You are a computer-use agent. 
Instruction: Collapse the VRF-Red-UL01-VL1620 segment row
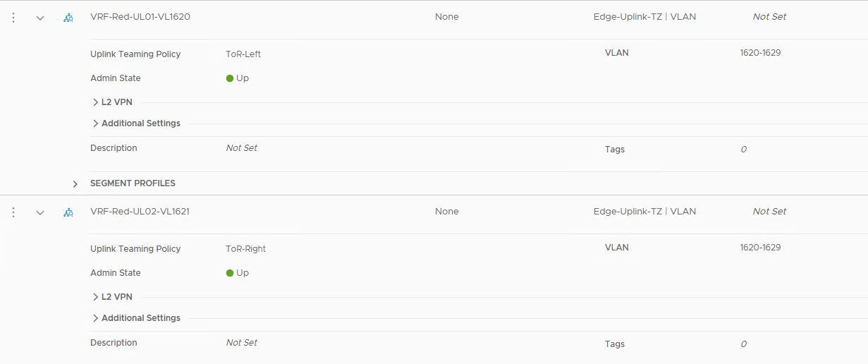40,18
